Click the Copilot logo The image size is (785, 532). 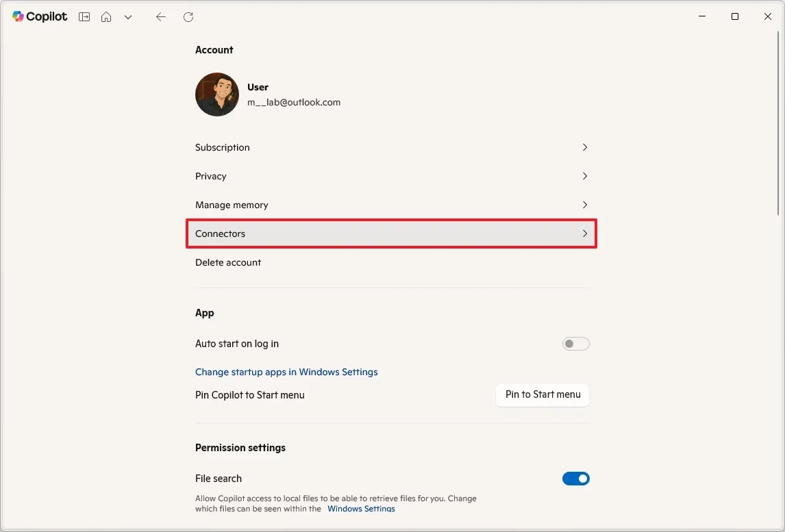(x=39, y=16)
